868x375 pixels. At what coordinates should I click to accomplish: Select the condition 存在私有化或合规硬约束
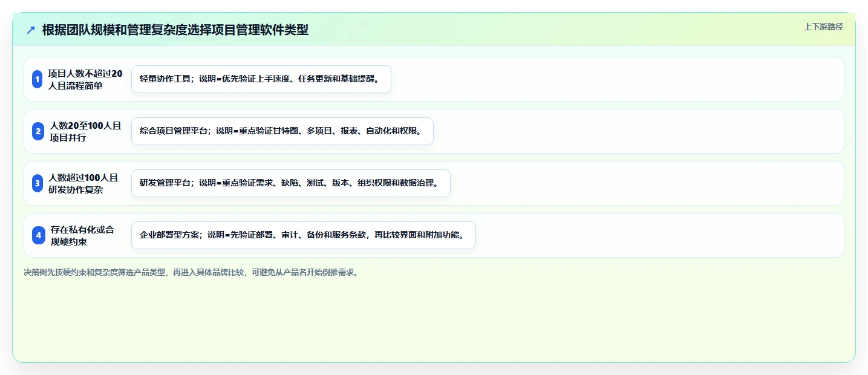tap(82, 235)
